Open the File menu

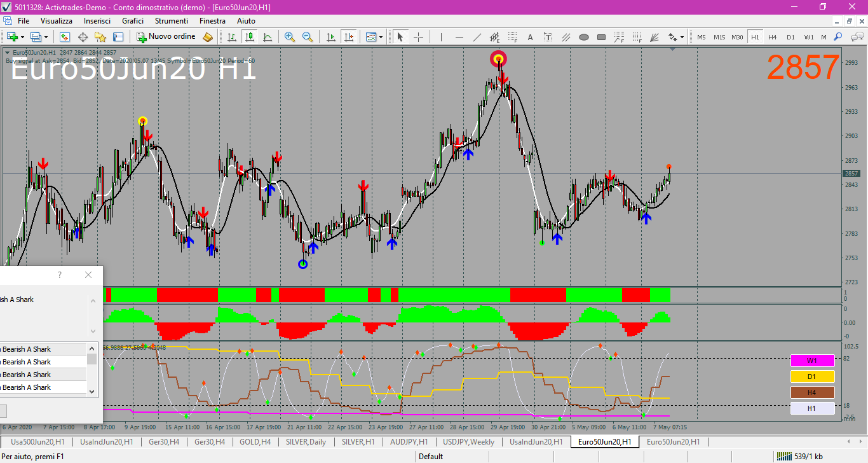coord(24,21)
